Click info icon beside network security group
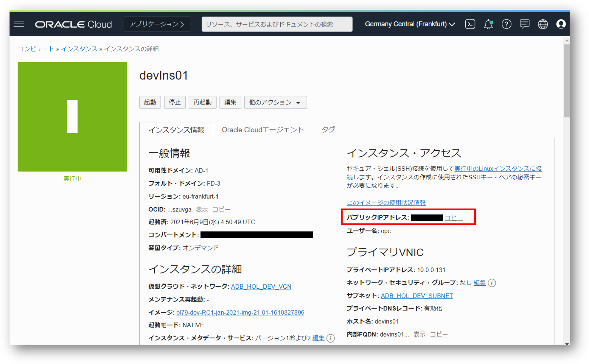 [492, 283]
